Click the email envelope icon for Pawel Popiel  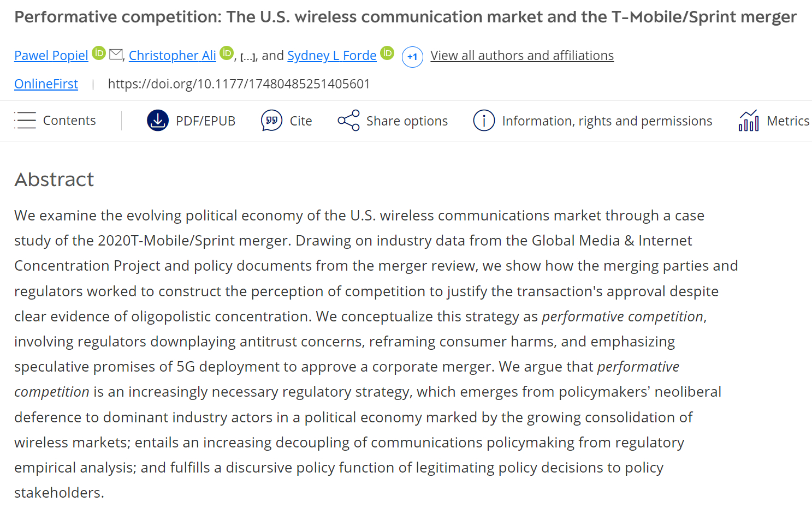(116, 54)
